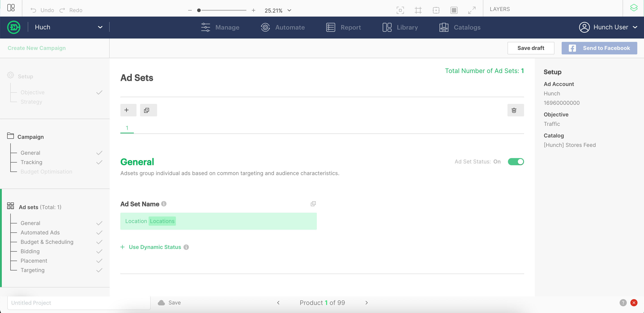Open the Report section
The image size is (644, 313).
point(350,27)
